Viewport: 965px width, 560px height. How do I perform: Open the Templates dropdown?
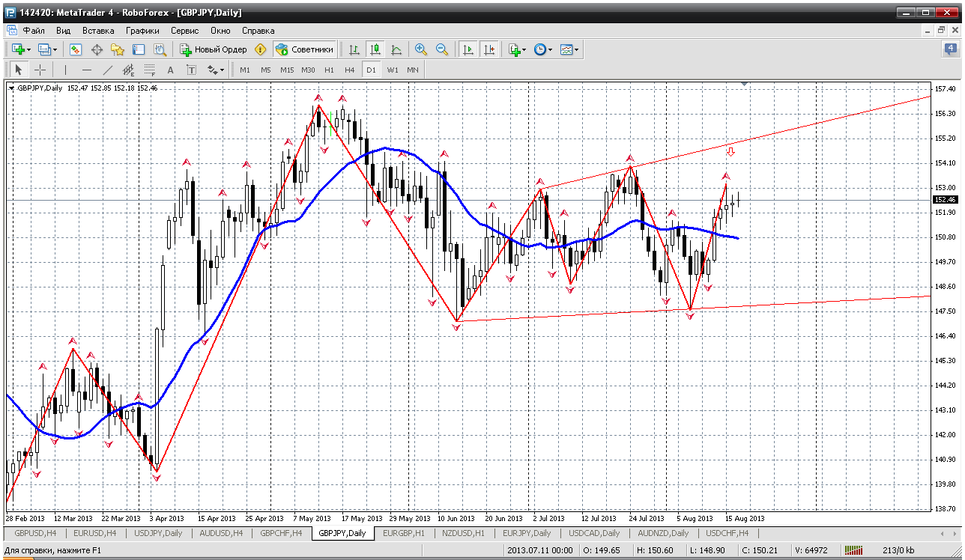tap(569, 49)
